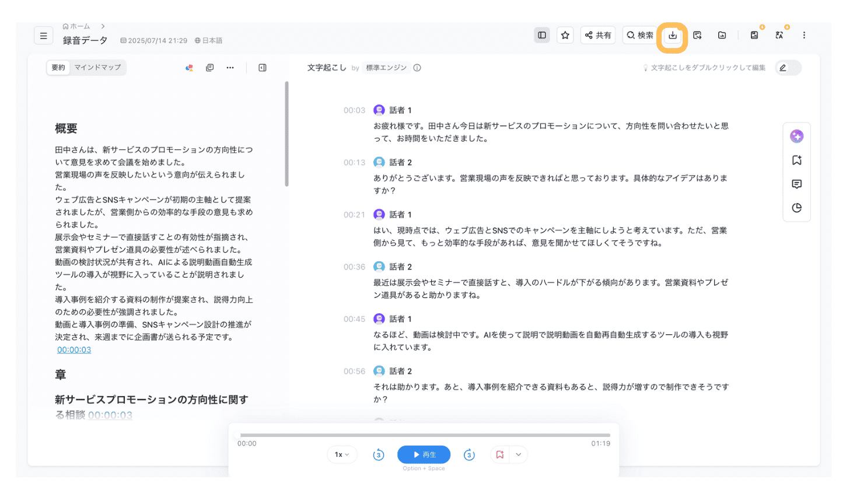
Task: Click the 再生 play button
Action: click(424, 455)
